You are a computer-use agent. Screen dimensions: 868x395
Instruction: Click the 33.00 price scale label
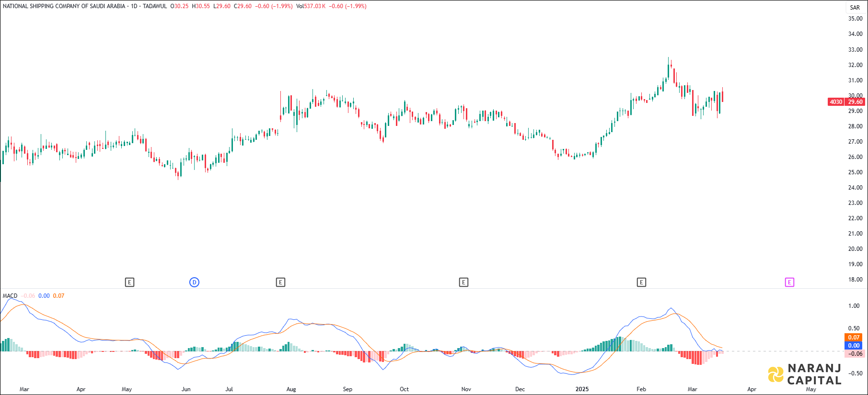(x=855, y=50)
